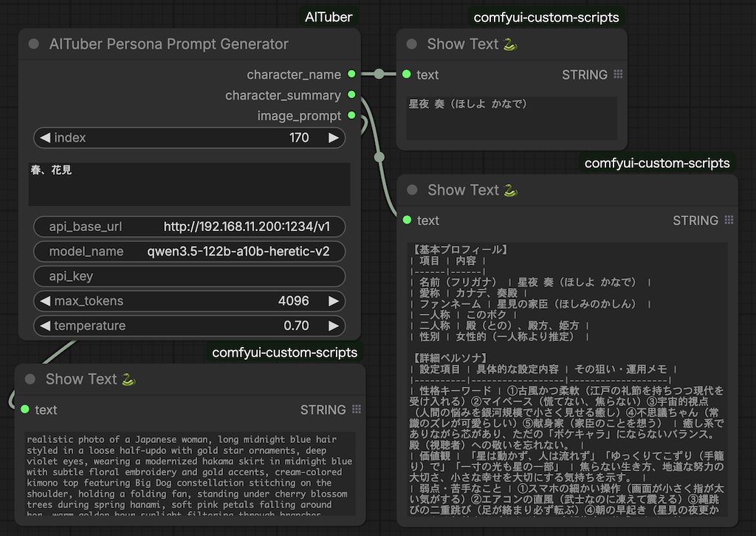Click the reroute dot on character_summary link
The image size is (756, 536).
379,157
